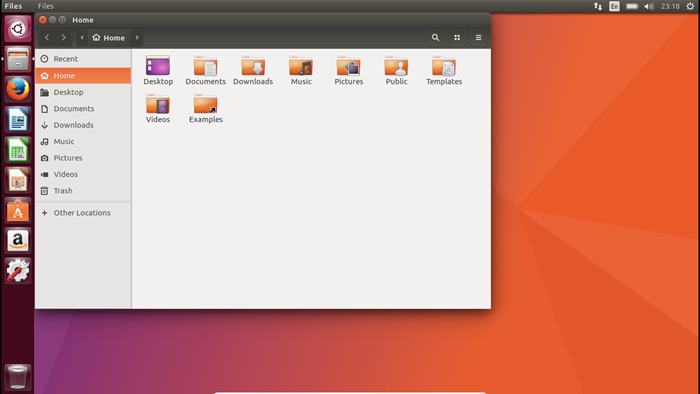Open the Videos folder icon
Screen dimensions: 700x394
158,104
